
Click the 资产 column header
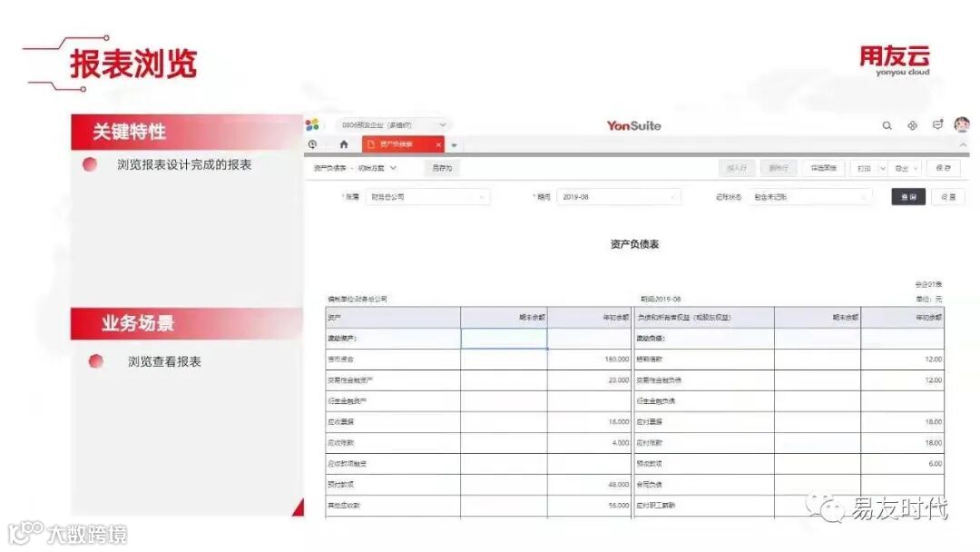[393, 318]
